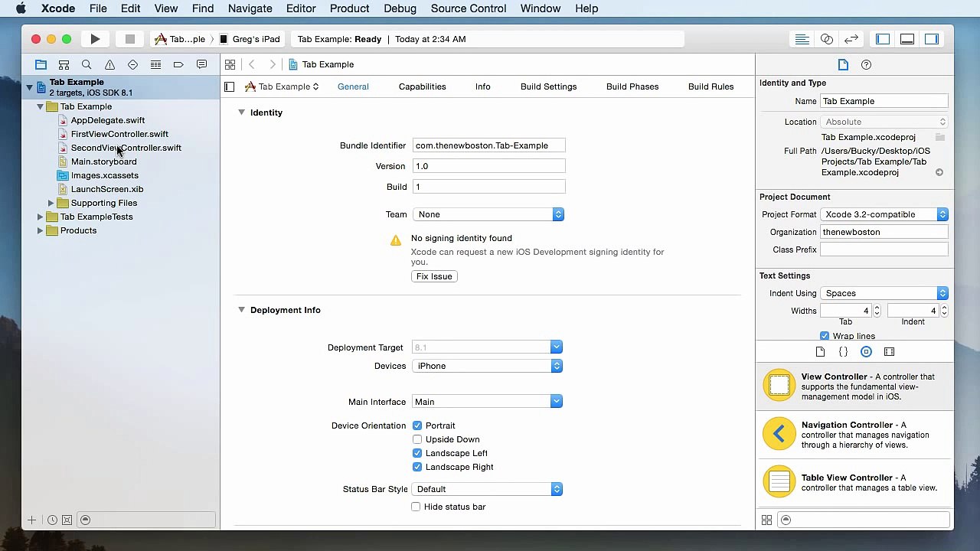Toggle the project and targets list

(229, 87)
